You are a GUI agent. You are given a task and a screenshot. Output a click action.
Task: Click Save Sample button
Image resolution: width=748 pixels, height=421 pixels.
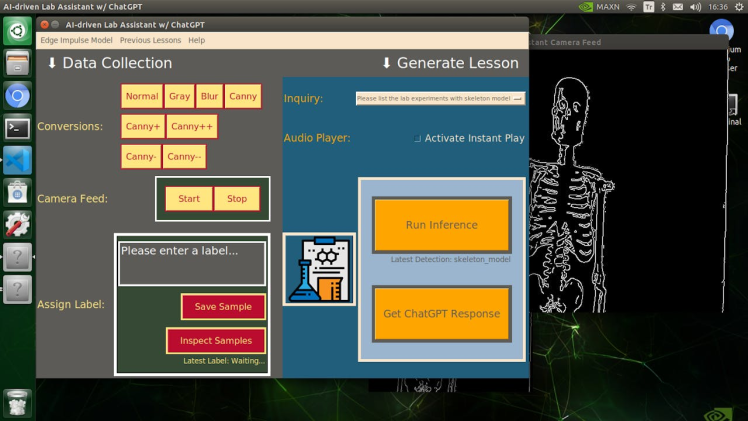coord(223,307)
